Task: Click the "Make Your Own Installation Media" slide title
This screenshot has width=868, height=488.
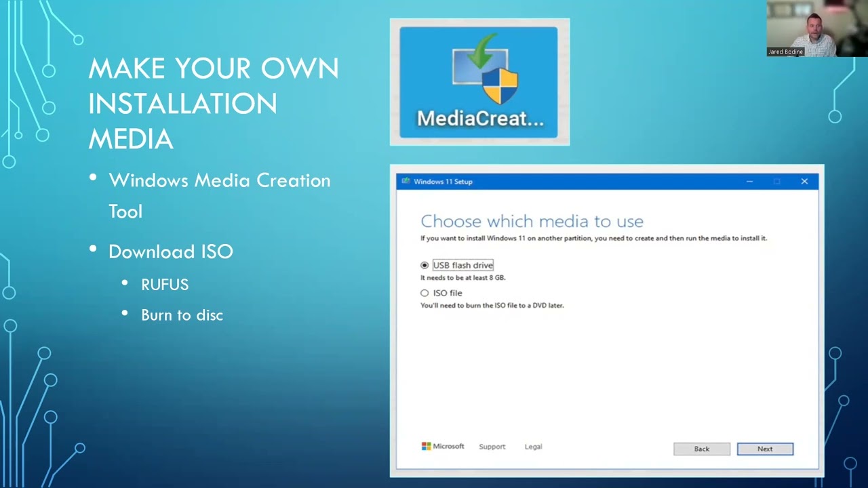Action: point(214,104)
